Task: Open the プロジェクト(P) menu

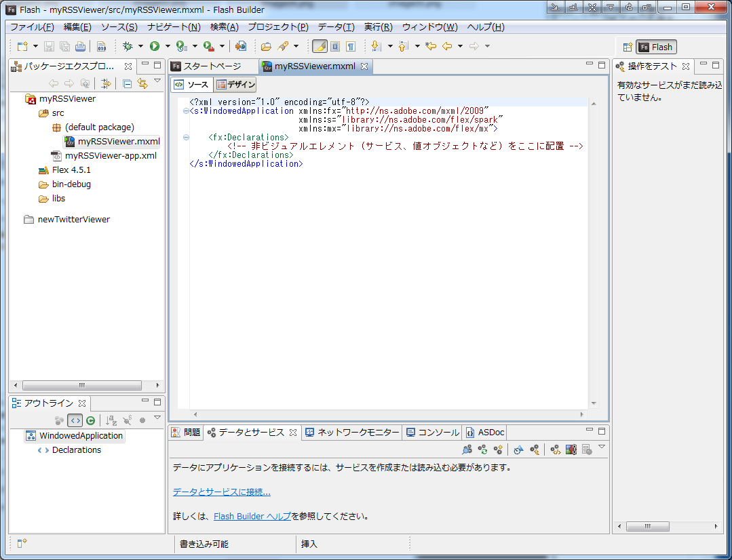Action: click(x=278, y=27)
